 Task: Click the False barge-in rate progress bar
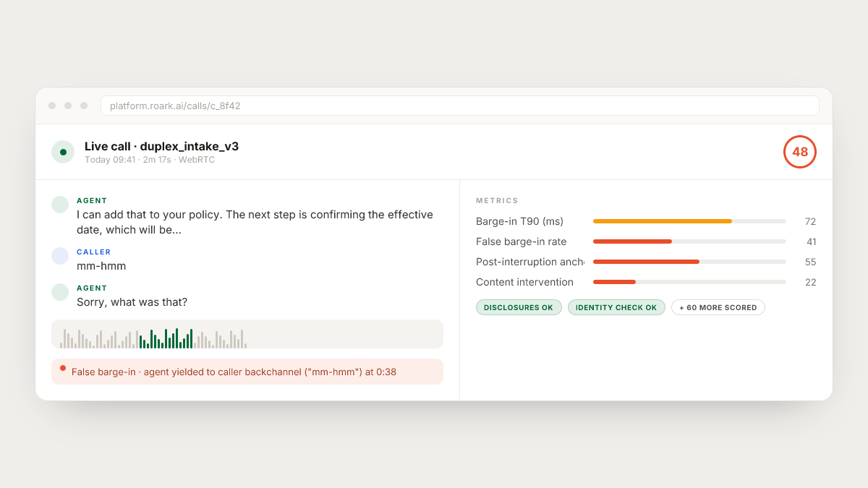click(689, 241)
